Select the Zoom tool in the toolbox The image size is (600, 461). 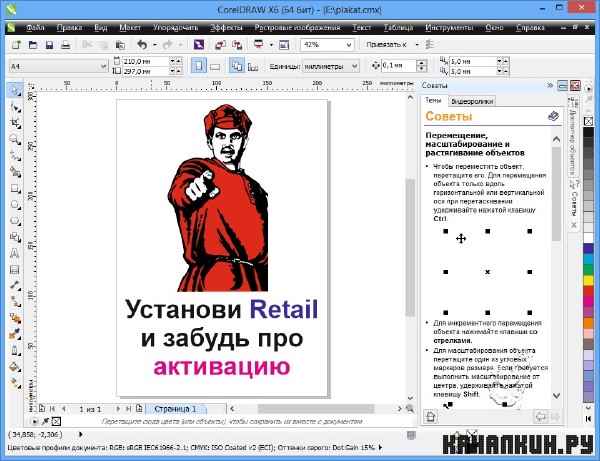coord(15,140)
